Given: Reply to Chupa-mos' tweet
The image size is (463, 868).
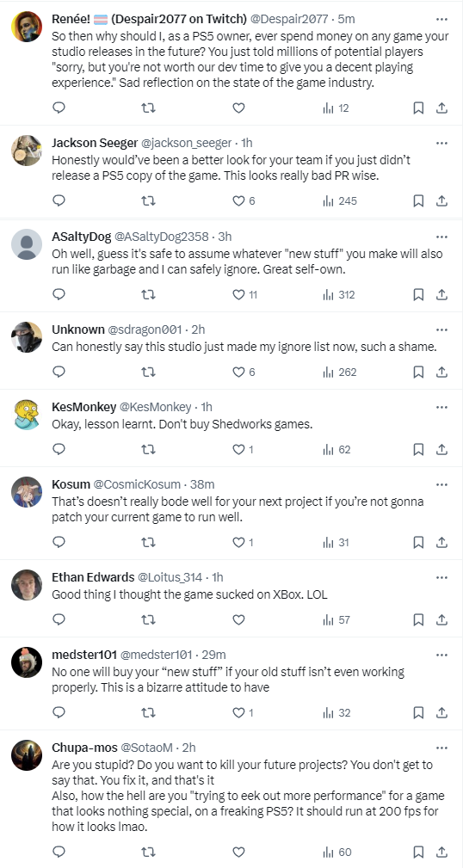Looking at the screenshot, I should click(59, 852).
